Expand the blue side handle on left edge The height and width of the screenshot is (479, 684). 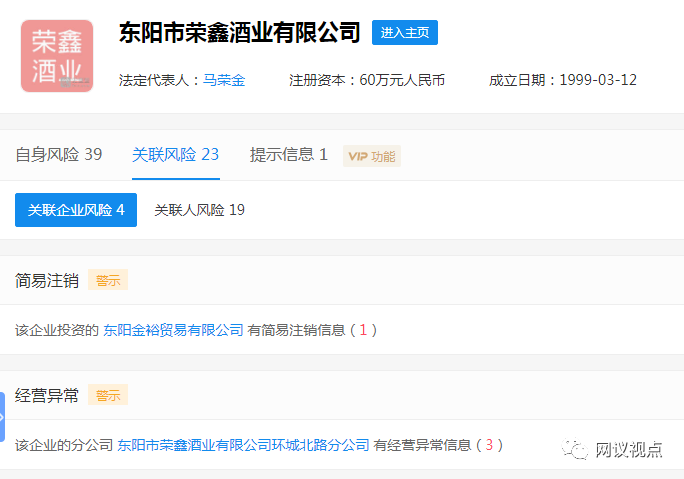3,417
